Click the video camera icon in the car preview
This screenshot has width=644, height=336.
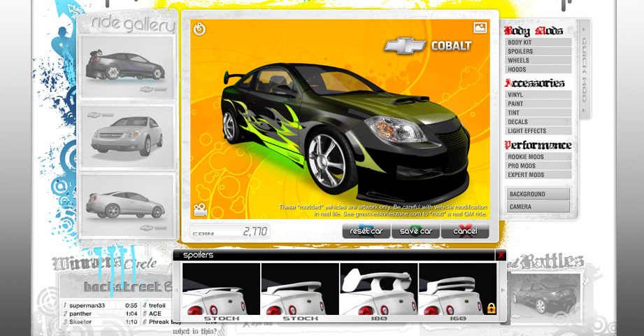click(x=201, y=209)
